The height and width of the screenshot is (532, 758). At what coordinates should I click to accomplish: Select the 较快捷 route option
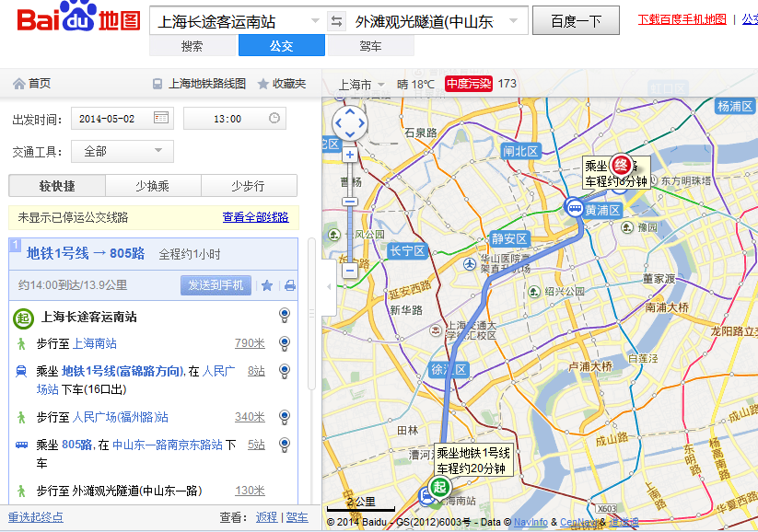point(57,186)
